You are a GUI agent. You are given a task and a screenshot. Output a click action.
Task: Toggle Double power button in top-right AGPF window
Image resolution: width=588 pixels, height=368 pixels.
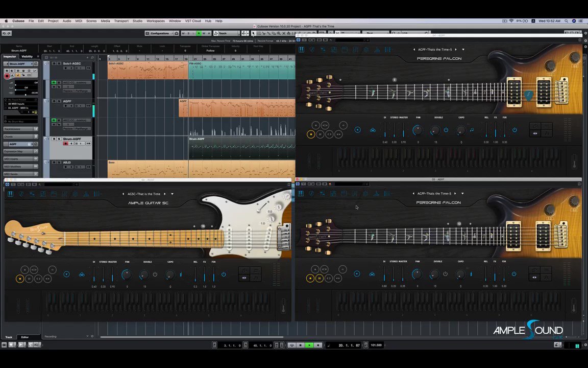pos(446,130)
